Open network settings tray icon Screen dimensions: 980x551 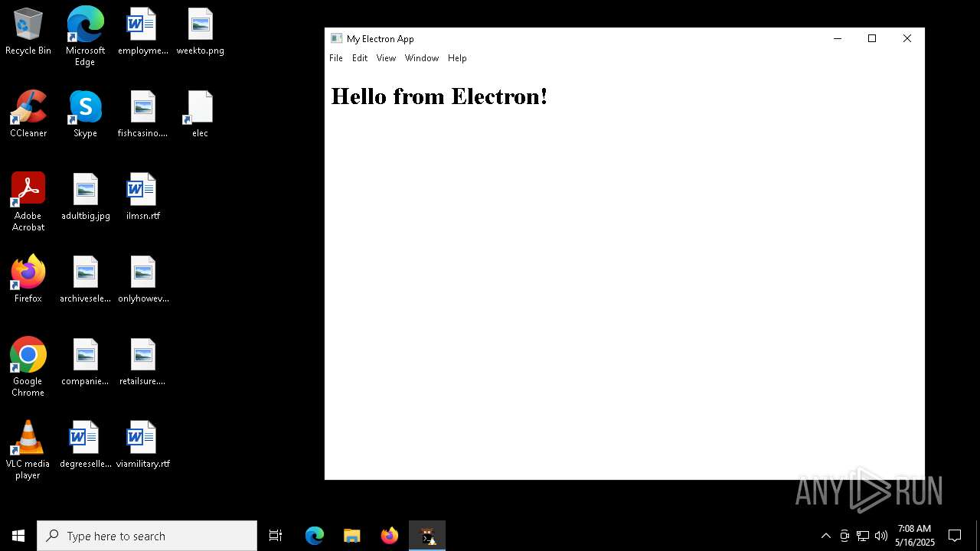(863, 536)
